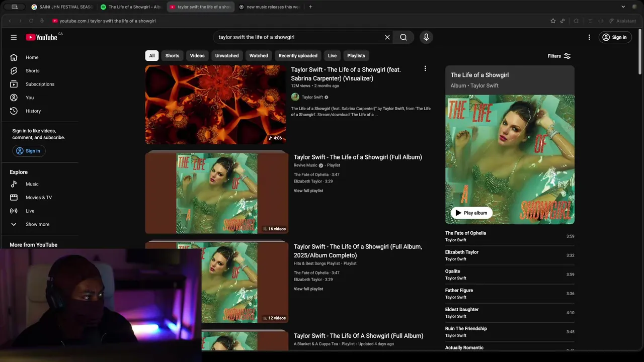Open the Filters options
The image size is (644, 362).
(559, 56)
